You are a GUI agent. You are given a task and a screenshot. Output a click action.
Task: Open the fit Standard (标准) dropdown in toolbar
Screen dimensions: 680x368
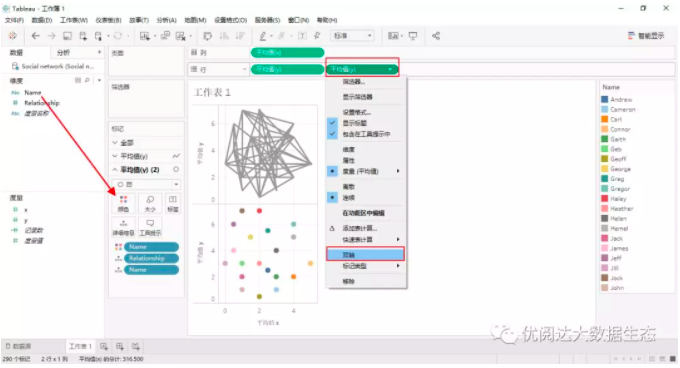point(352,36)
